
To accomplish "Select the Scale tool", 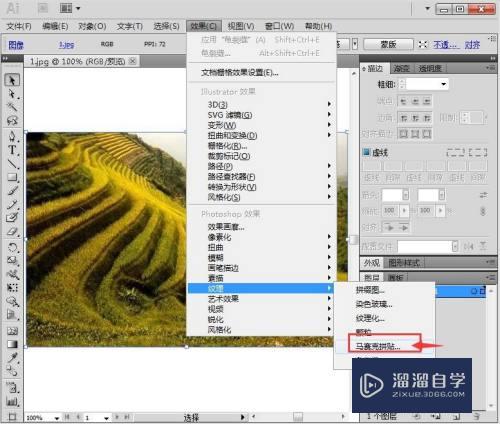I will (x=12, y=261).
